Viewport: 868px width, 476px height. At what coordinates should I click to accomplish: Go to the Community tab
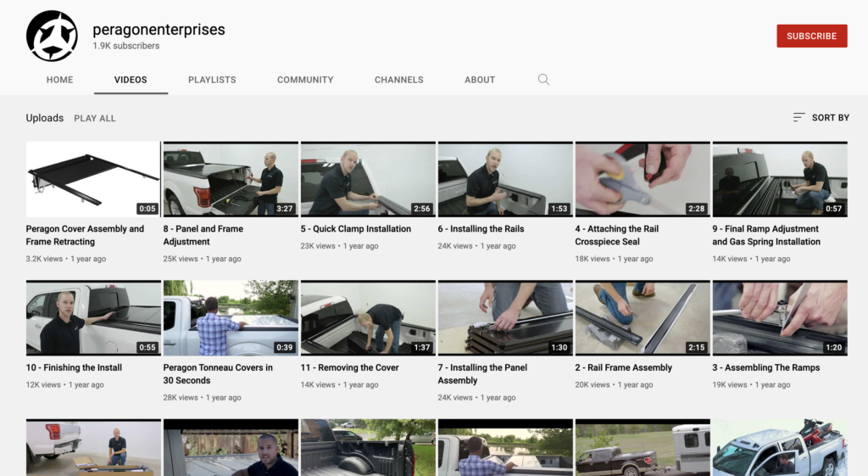(x=305, y=80)
